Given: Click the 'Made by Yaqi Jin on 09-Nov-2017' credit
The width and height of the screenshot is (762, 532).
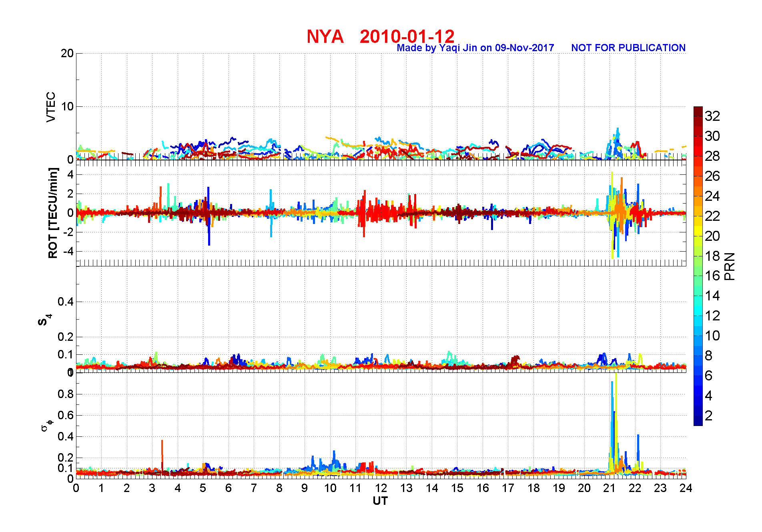Looking at the screenshot, I should point(475,48).
